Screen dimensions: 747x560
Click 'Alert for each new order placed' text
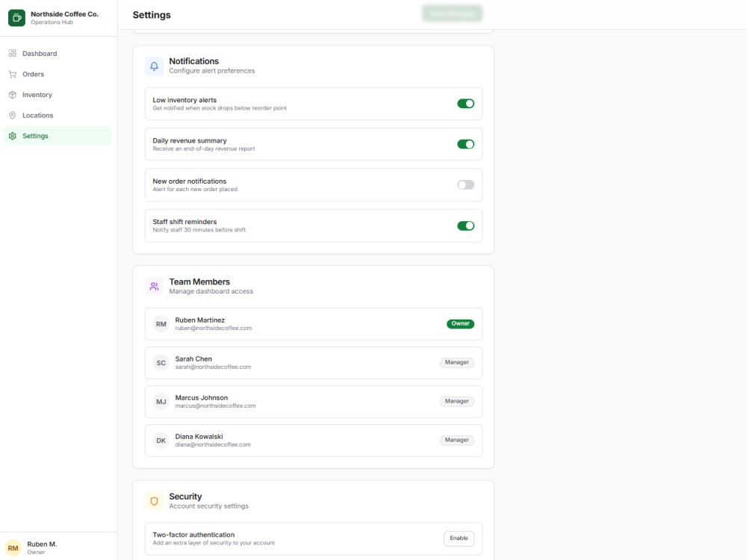point(195,190)
